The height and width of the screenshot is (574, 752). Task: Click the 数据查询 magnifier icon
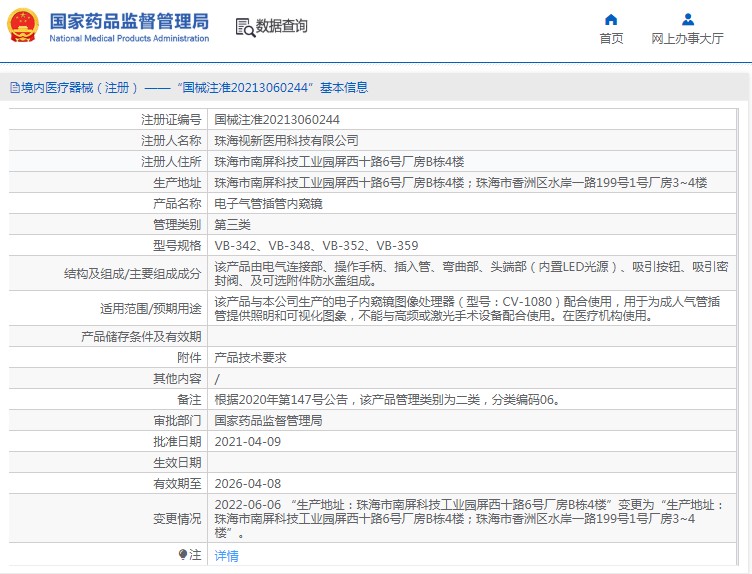coord(244,27)
